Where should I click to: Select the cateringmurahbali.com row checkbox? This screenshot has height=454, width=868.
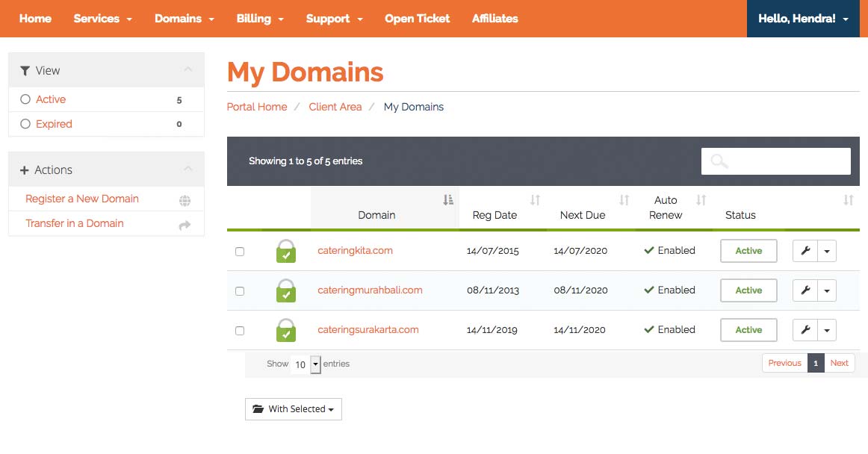coord(240,291)
